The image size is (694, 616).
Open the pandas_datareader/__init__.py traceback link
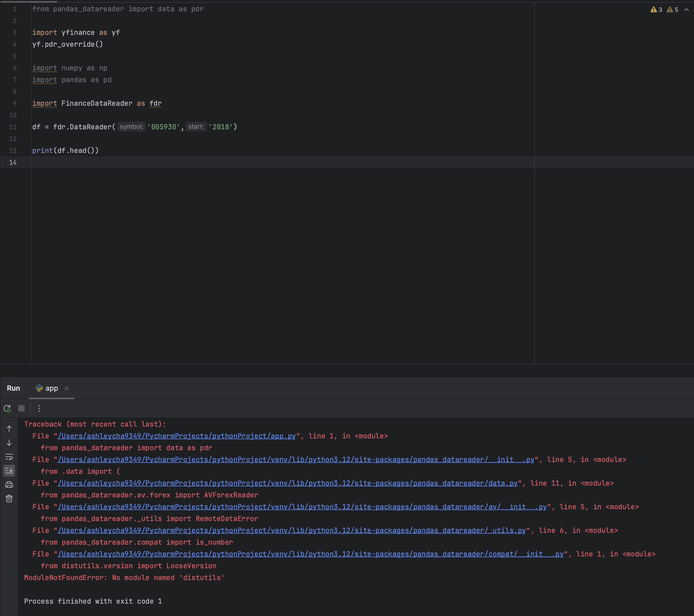coord(296,460)
